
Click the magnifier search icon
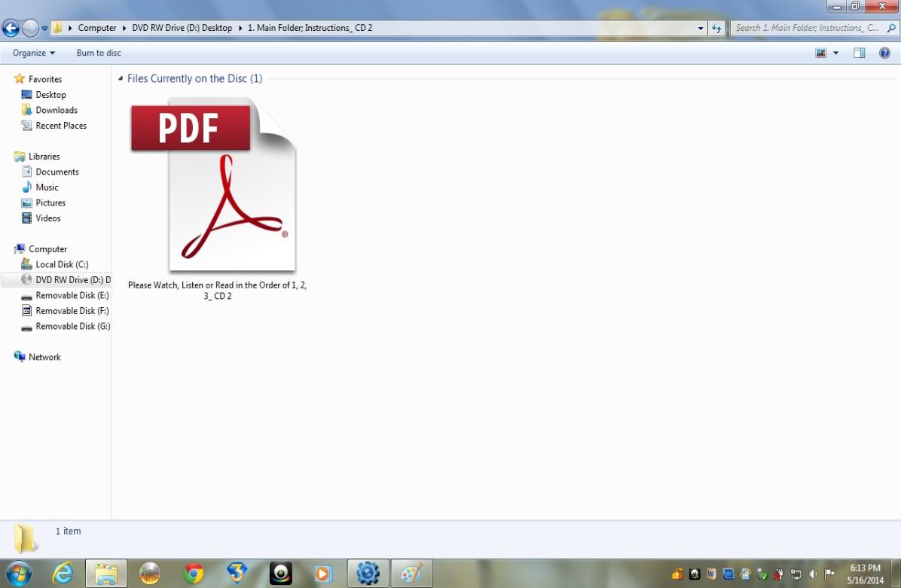(891, 28)
